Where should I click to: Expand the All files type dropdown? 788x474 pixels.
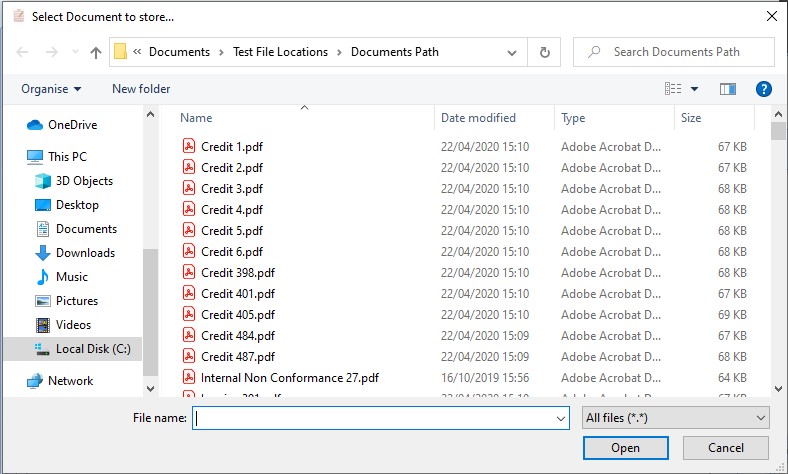675,418
